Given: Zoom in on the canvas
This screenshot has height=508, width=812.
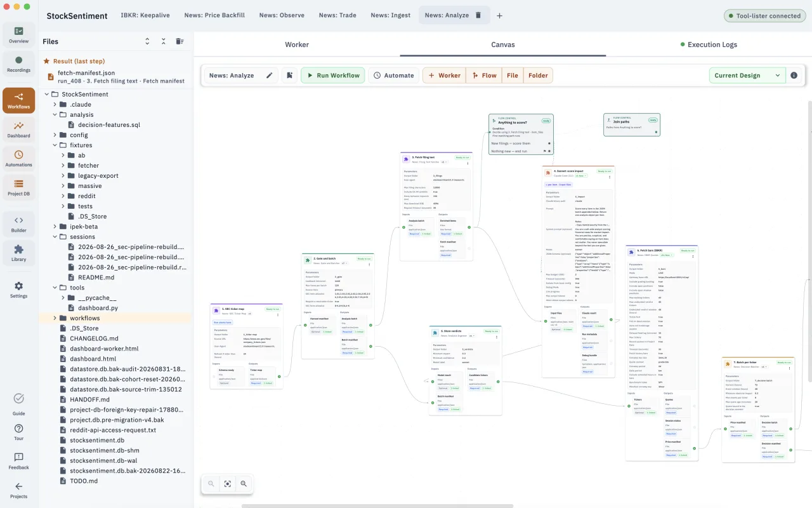Looking at the screenshot, I should pos(244,484).
